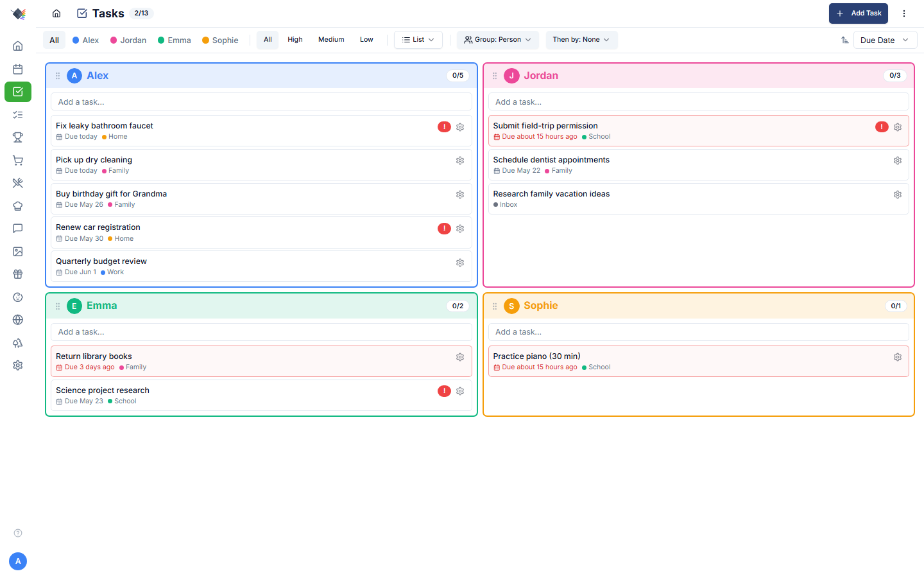Click Alex's Add a task field

[x=261, y=101]
